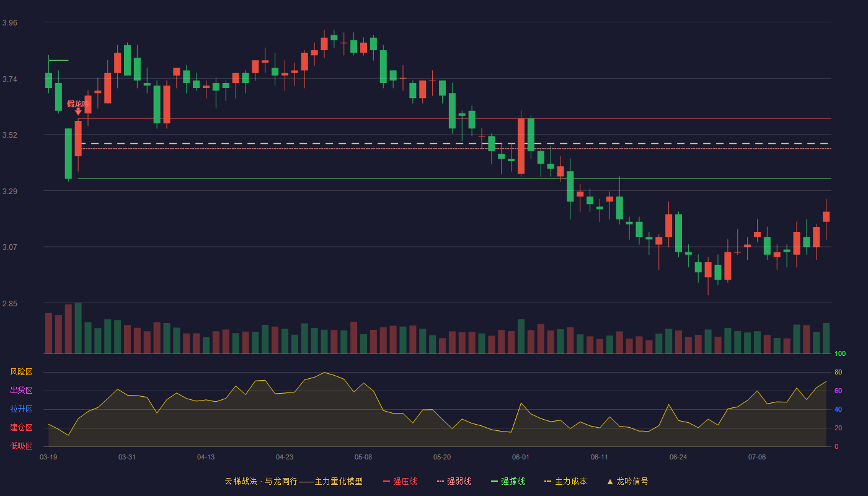This screenshot has width=868, height=496.
Task: Click the 07-06 date axis label
Action: 757,457
